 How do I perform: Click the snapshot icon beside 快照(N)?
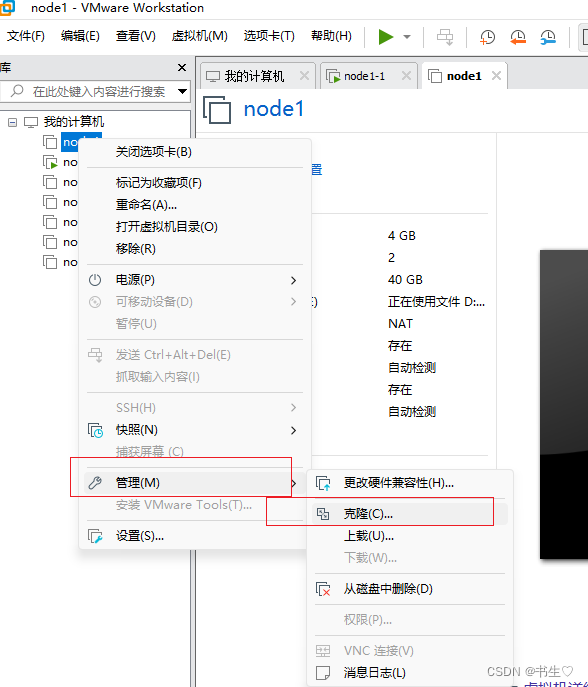[x=96, y=430]
